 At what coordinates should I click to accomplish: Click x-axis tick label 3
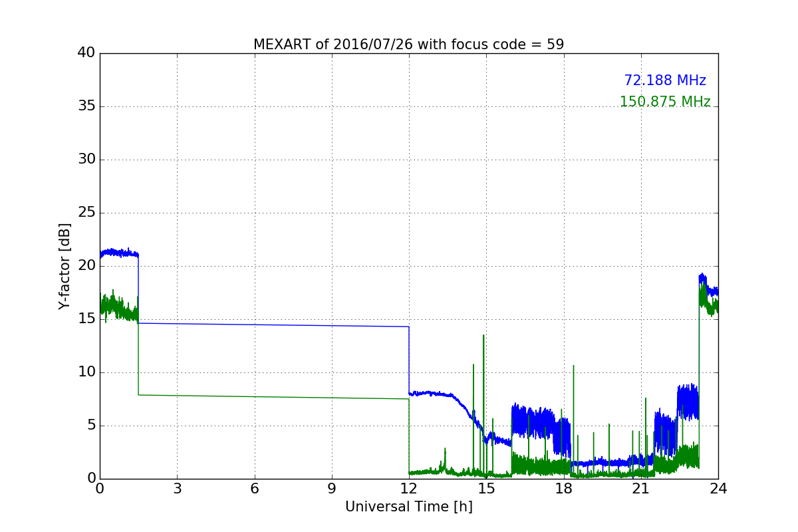[x=177, y=489]
